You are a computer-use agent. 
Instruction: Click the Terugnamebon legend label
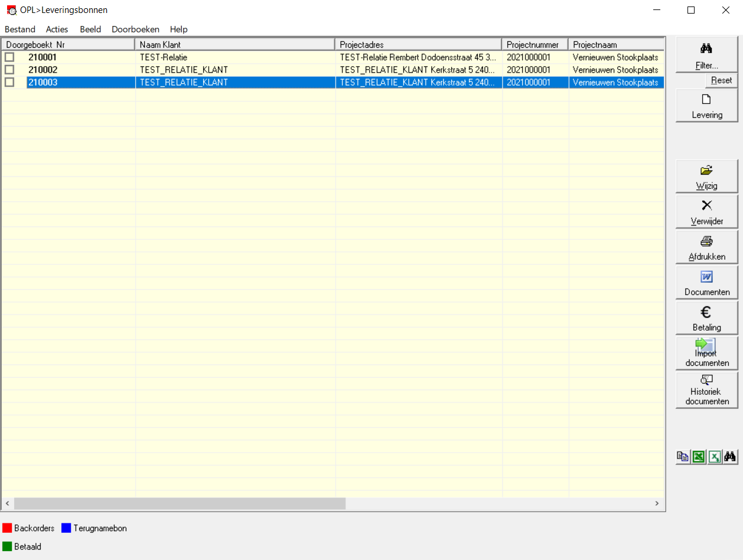coord(100,528)
